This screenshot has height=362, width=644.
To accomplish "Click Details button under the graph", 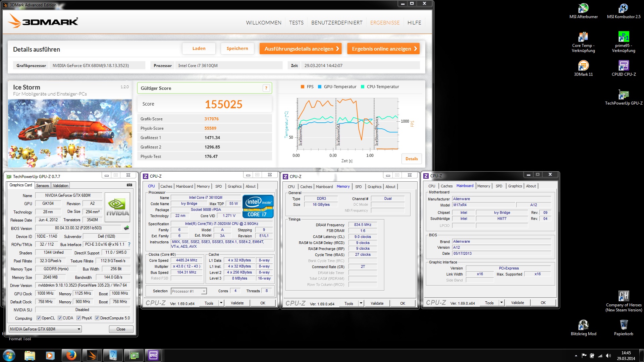I will 412,159.
